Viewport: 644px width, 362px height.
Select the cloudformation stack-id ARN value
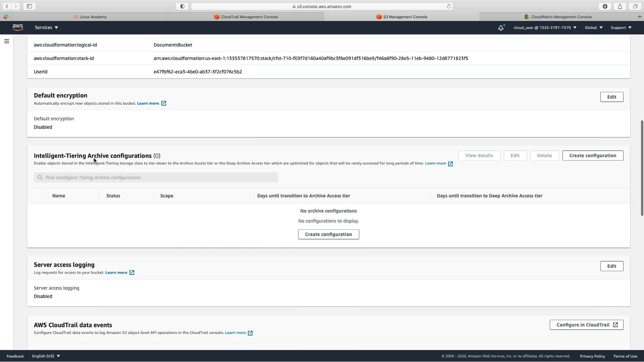click(311, 58)
